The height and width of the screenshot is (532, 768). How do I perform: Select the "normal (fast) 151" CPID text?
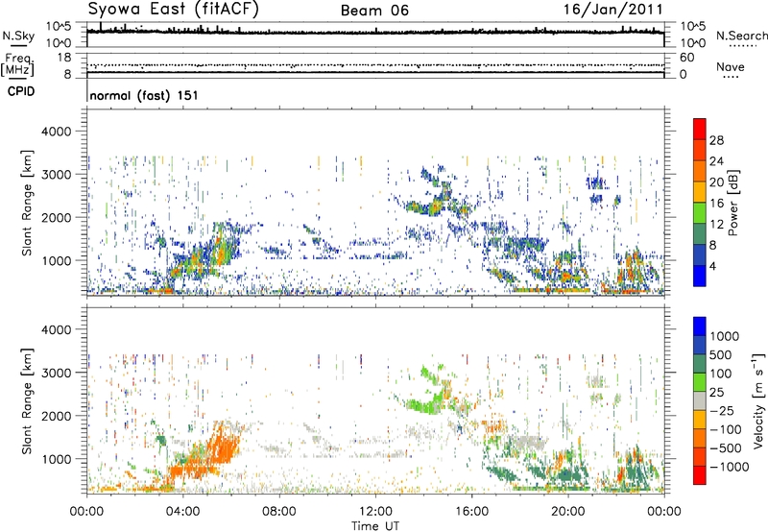[x=144, y=95]
